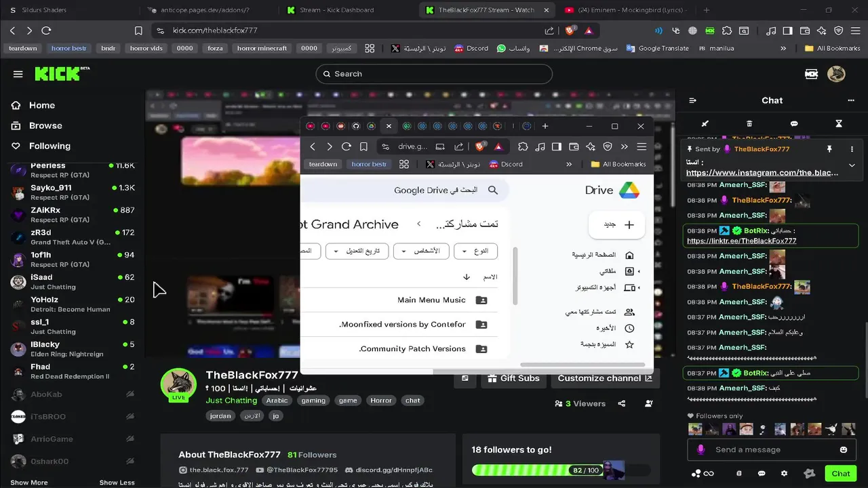This screenshot has height=488, width=868.
Task: Open the تاريخ التعديل filter dropdown in Drive
Action: pos(357,251)
